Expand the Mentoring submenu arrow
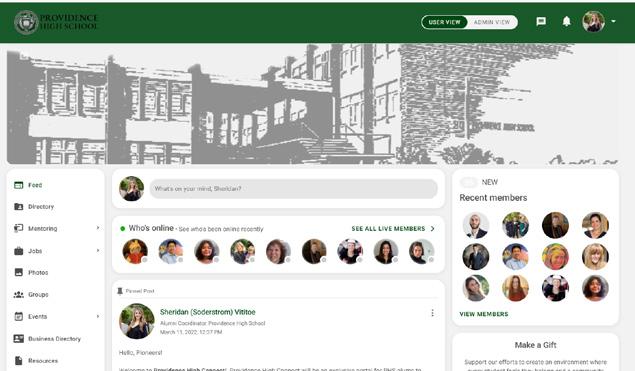The width and height of the screenshot is (635, 371). tap(98, 228)
